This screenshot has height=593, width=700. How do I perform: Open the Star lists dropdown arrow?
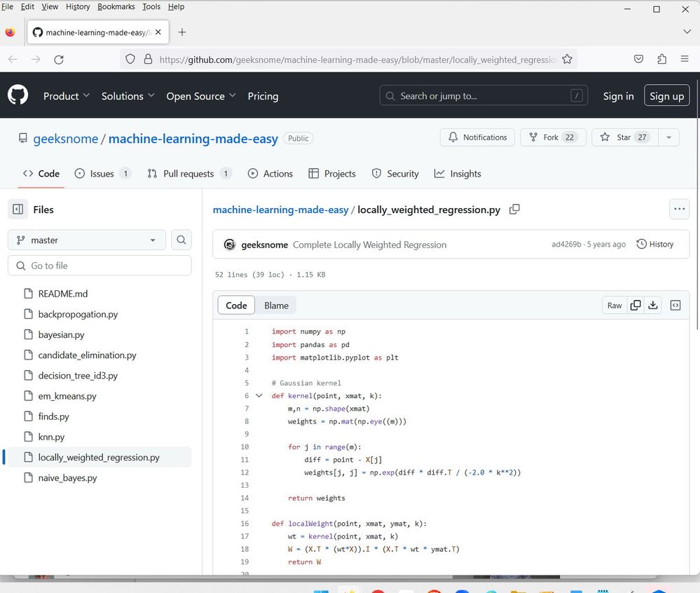668,137
